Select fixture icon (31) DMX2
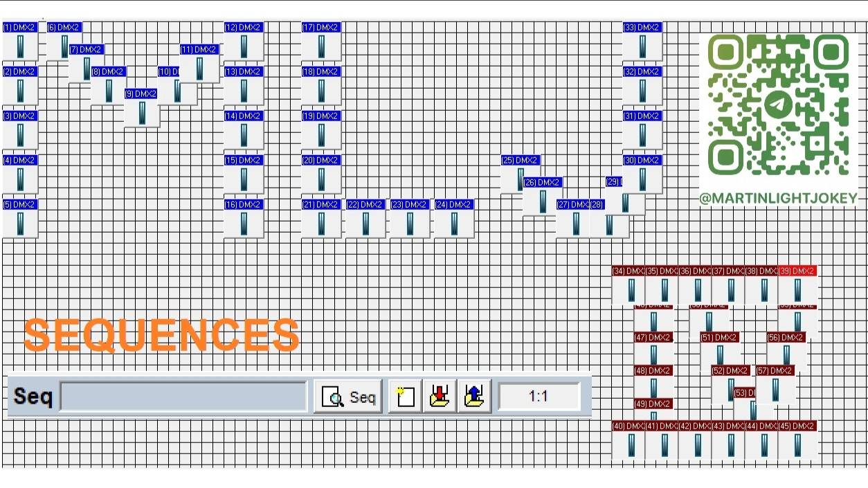 click(x=642, y=130)
